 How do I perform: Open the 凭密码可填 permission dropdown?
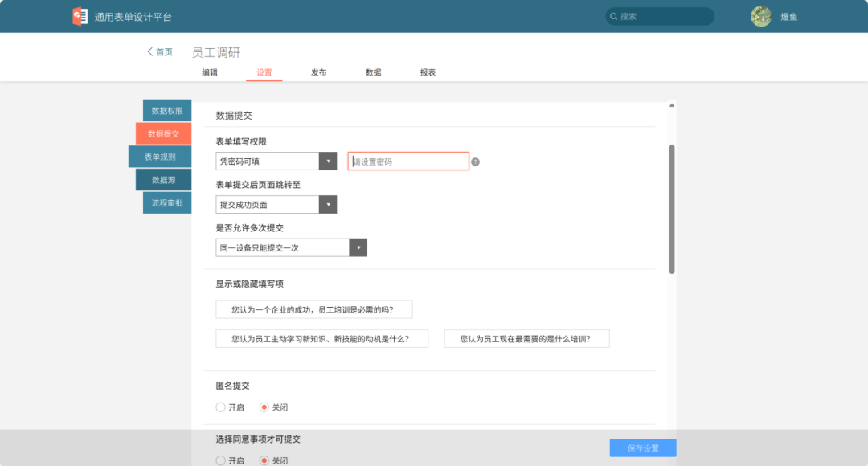click(x=328, y=161)
